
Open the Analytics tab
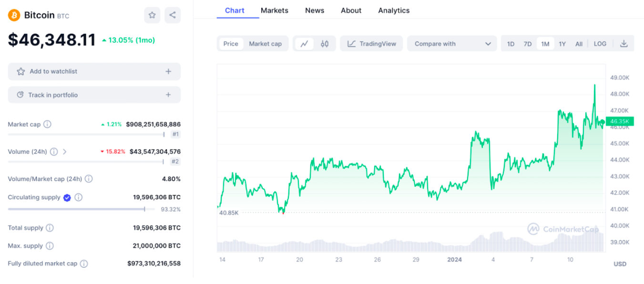point(393,10)
